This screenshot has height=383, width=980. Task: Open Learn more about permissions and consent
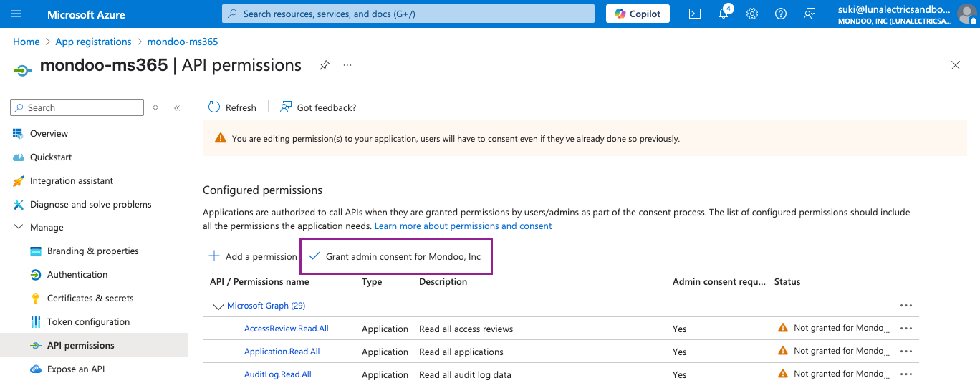[463, 226]
